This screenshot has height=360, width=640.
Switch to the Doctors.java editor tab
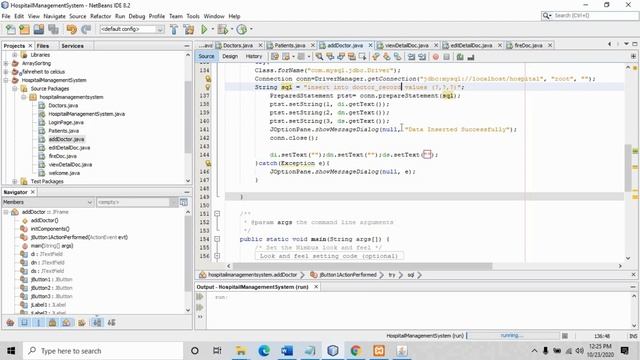tap(238, 45)
